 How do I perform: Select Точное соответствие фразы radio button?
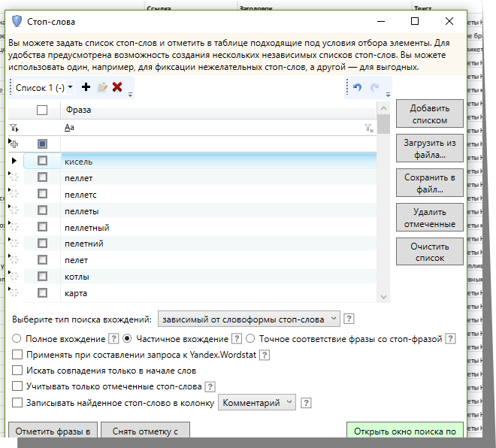pos(250,338)
